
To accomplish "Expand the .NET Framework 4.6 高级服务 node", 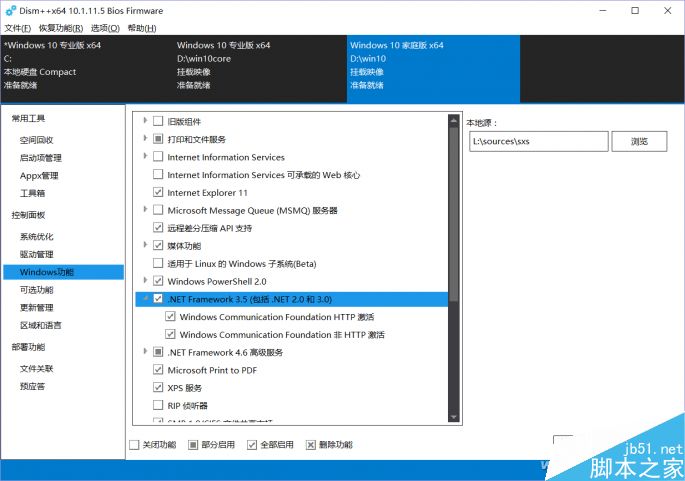I will (x=145, y=351).
